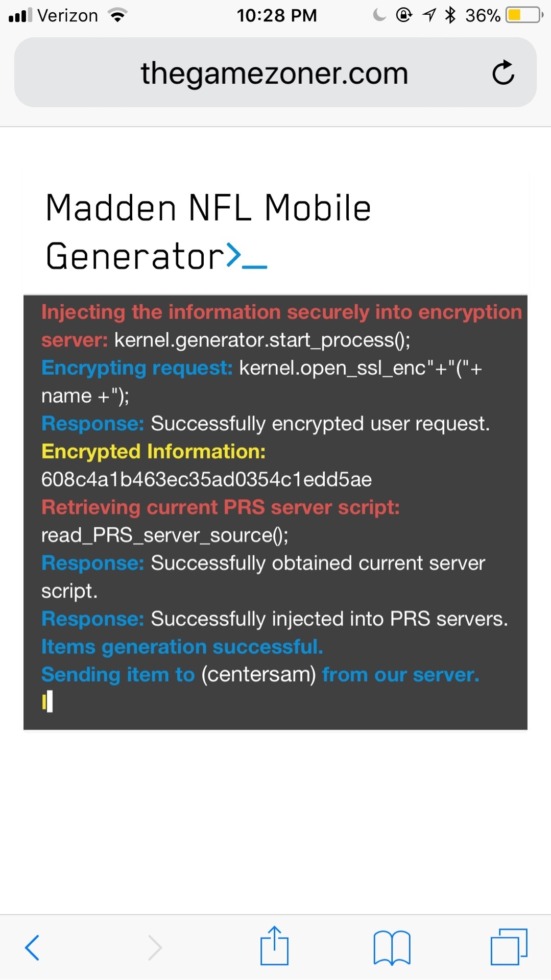Tap the Madden NFL Mobile Generator heading
551x980 pixels.
(x=208, y=232)
